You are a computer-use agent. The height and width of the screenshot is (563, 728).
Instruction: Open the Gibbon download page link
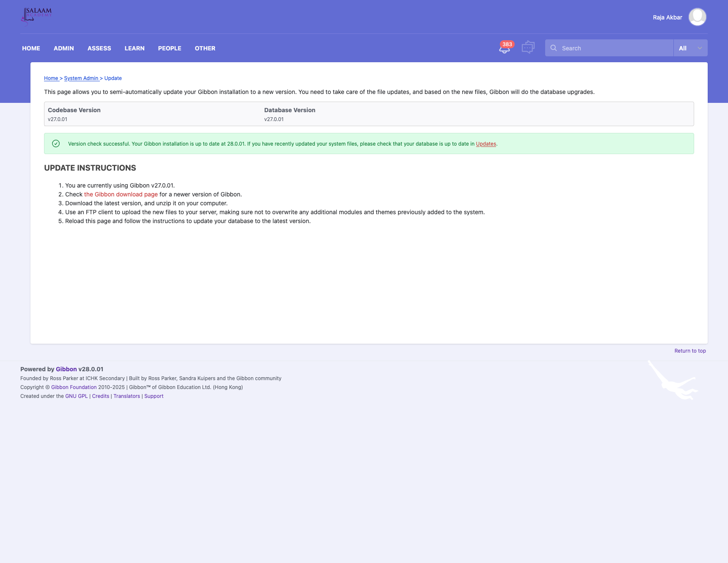pos(121,194)
